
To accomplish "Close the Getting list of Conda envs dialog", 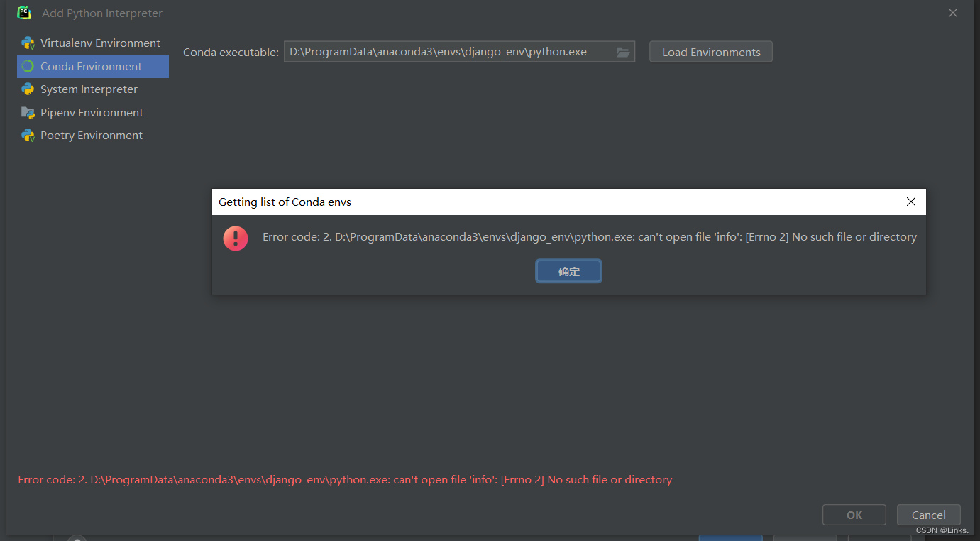I will [910, 202].
